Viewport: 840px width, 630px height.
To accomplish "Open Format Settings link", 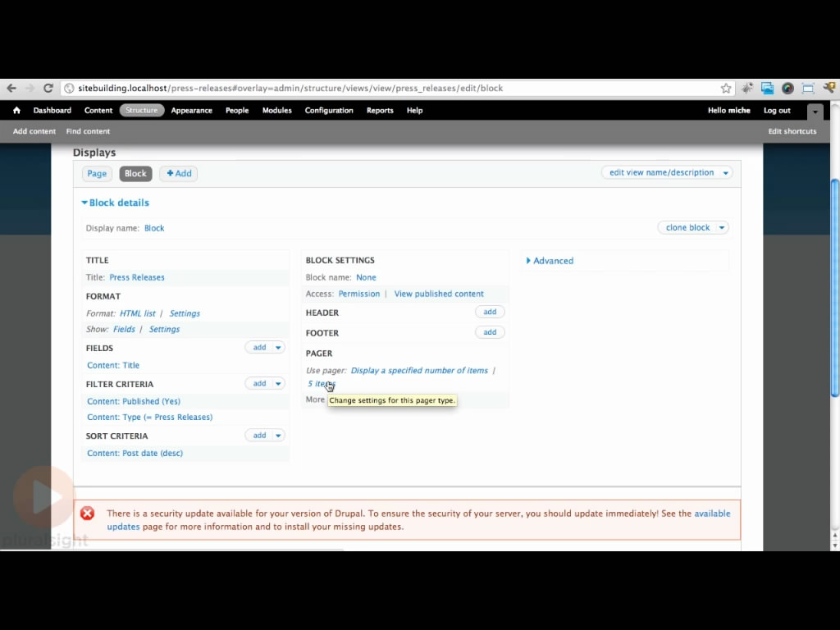I will (x=185, y=313).
